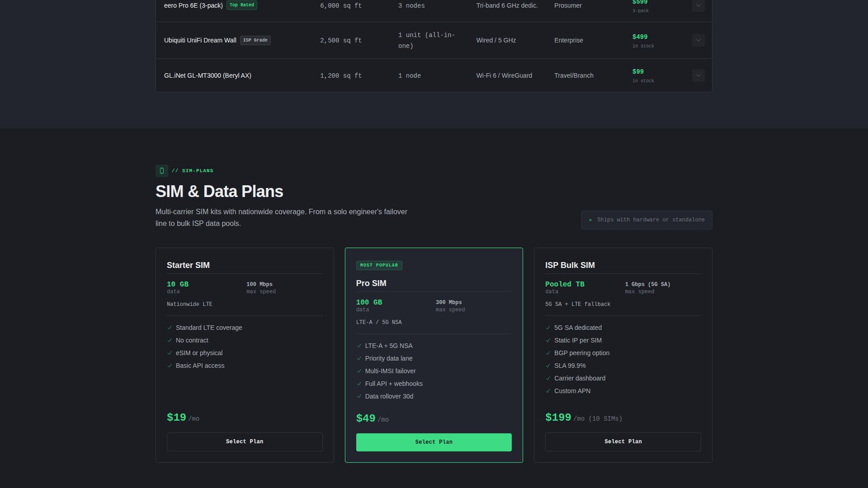This screenshot has height=488, width=868.
Task: Click the 100 GB data value
Action: pos(369,302)
